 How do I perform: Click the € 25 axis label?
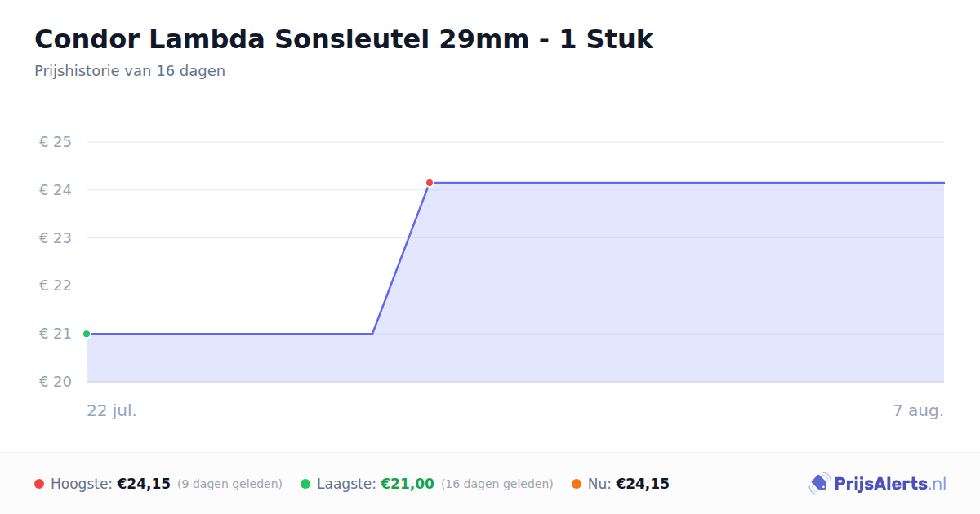pyautogui.click(x=56, y=142)
